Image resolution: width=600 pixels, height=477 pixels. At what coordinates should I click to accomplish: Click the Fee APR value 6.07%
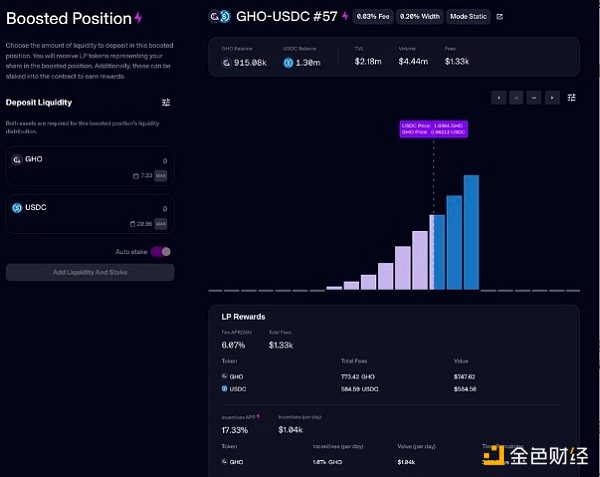pyautogui.click(x=233, y=345)
